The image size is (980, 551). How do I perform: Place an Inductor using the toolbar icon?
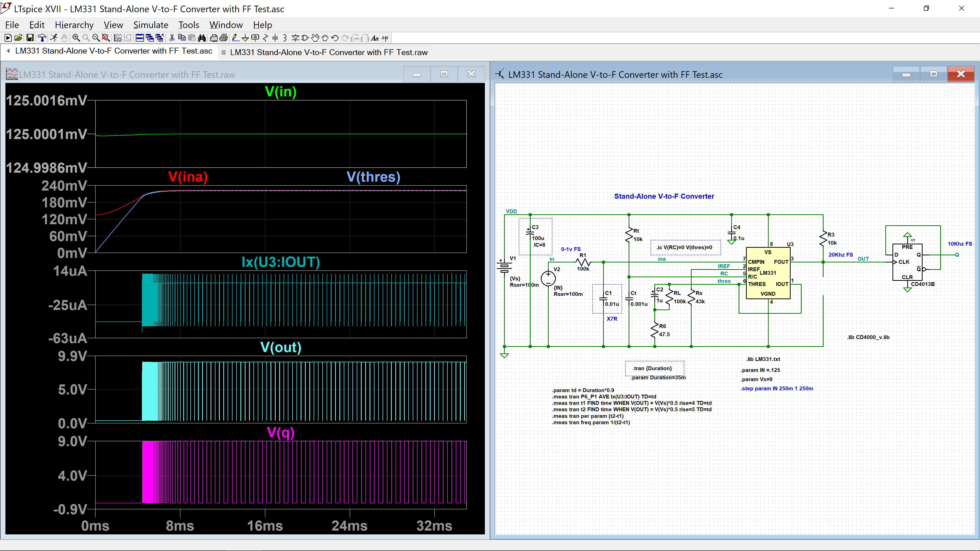pyautogui.click(x=285, y=38)
